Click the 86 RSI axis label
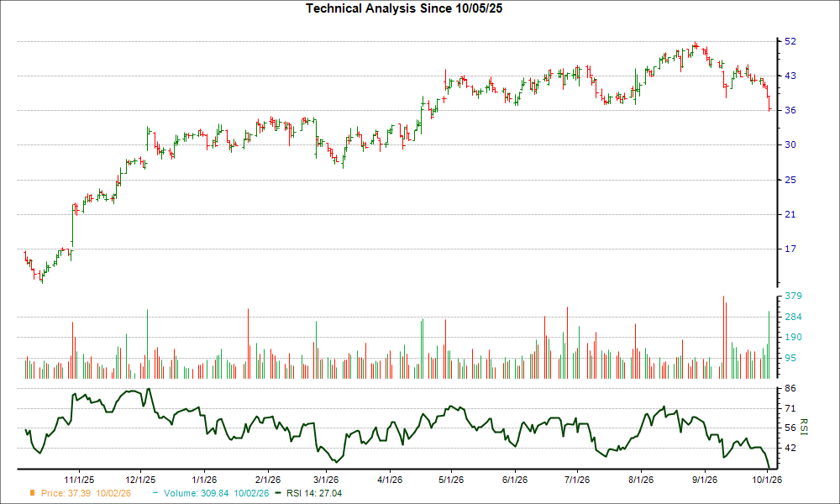The height and width of the screenshot is (504, 840). coord(790,388)
